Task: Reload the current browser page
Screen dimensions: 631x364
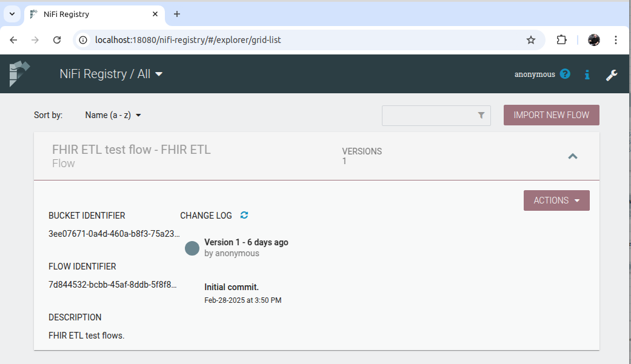Action: pos(57,40)
